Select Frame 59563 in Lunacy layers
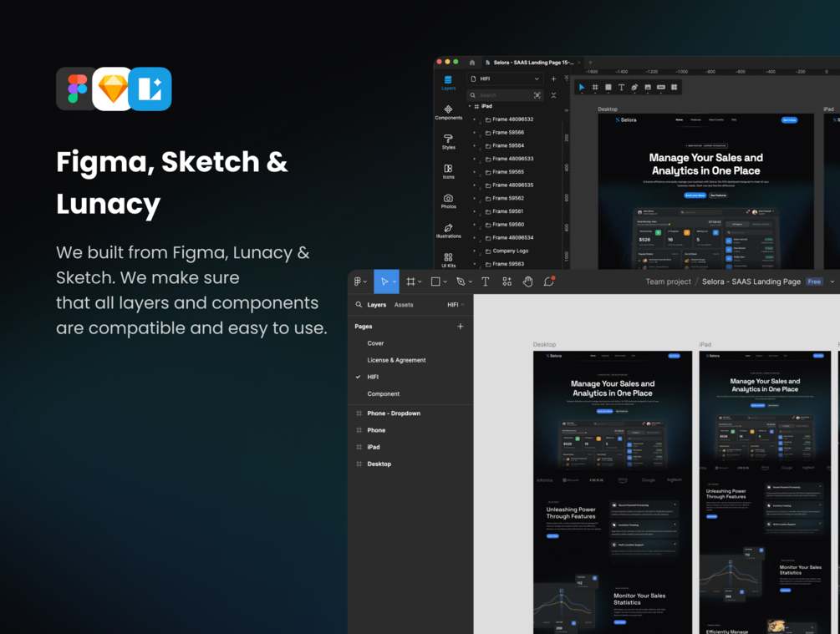The width and height of the screenshot is (840, 634). pyautogui.click(x=508, y=264)
